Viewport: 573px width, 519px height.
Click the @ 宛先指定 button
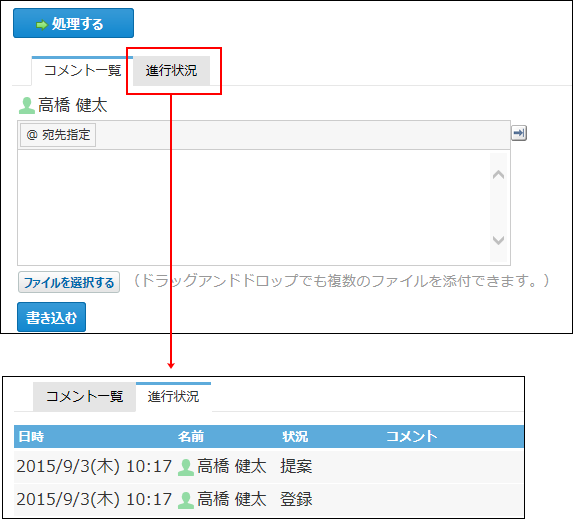58,135
